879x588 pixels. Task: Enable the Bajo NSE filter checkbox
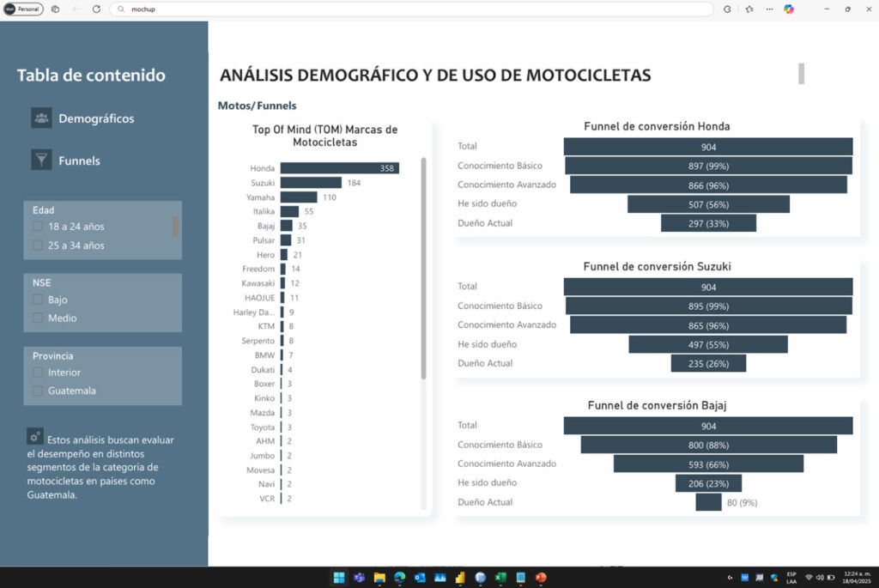click(38, 300)
